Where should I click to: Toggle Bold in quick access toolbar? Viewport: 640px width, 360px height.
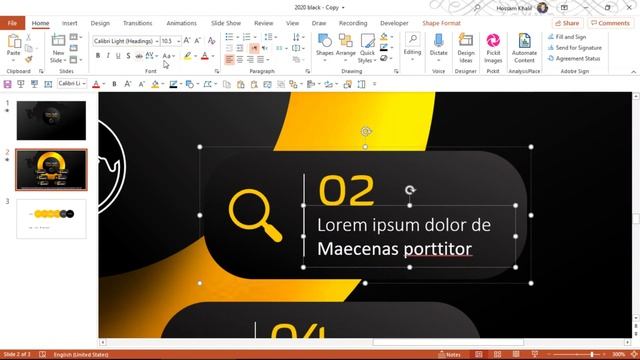pos(114,84)
